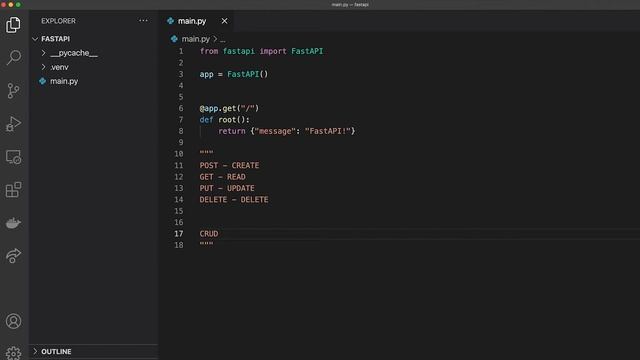640x360 pixels.
Task: Click main.py in the breadcrumb
Action: (x=196, y=39)
